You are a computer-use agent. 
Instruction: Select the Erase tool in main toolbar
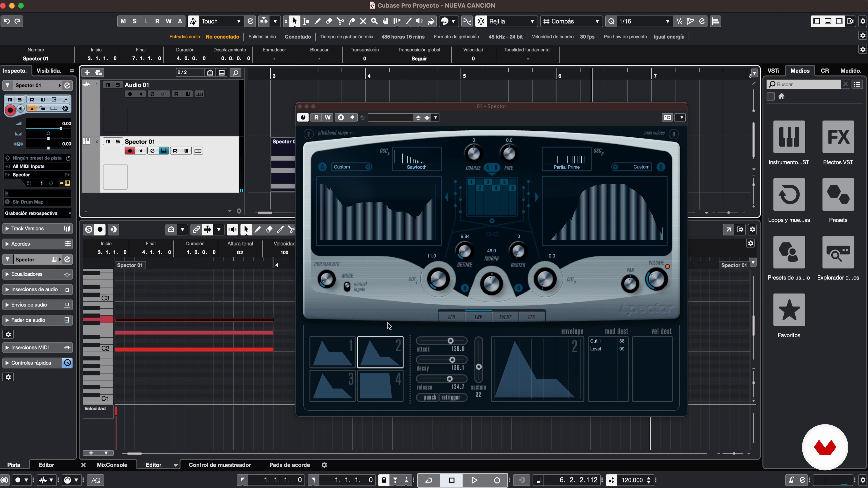[329, 21]
